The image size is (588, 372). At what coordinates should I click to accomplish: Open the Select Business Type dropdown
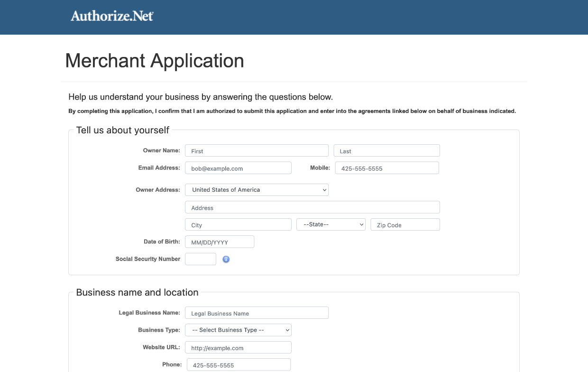coord(238,330)
